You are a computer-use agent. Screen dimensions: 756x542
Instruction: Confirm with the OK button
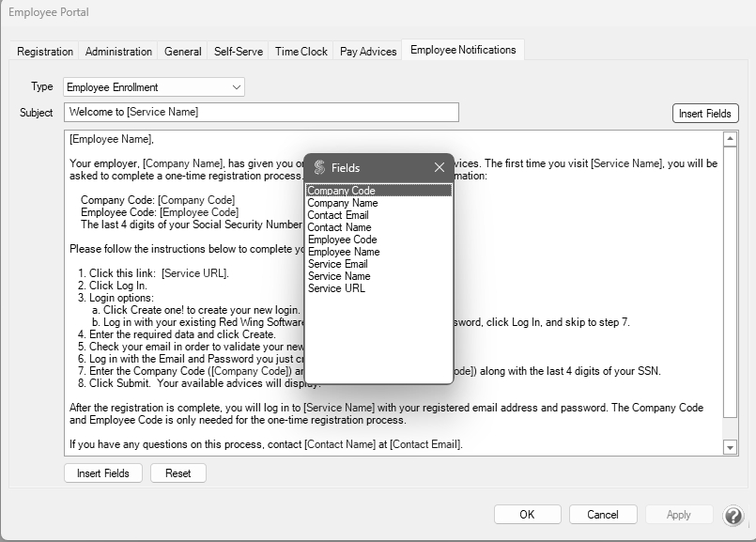(x=527, y=515)
